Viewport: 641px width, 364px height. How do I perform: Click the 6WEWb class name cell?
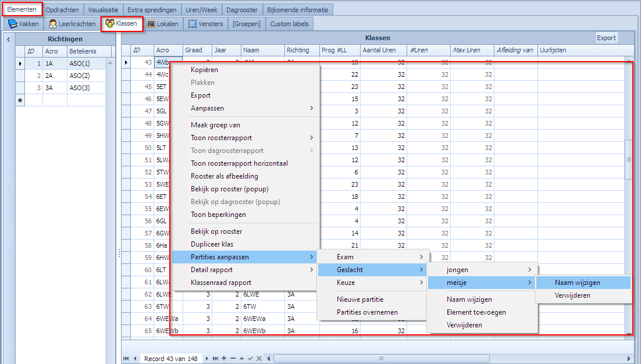pyautogui.click(x=262, y=331)
